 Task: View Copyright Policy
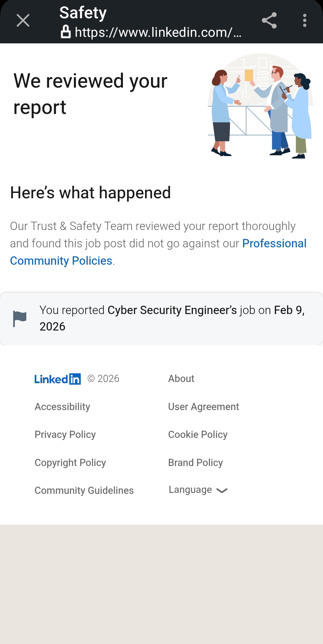[x=70, y=463]
